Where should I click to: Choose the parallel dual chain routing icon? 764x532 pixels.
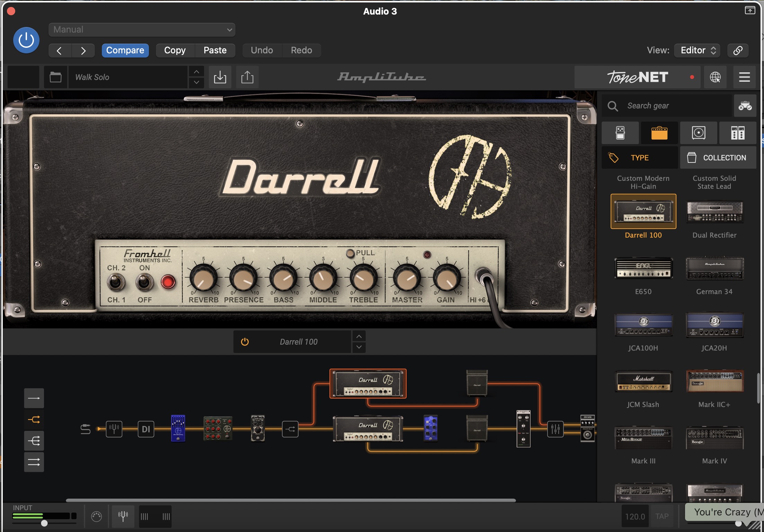point(34,462)
